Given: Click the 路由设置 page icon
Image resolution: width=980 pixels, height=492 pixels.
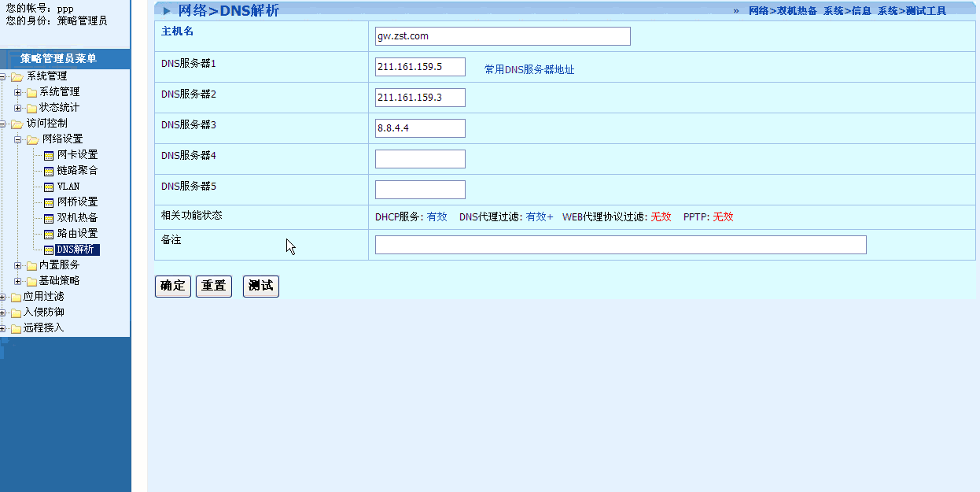Looking at the screenshot, I should [x=49, y=234].
